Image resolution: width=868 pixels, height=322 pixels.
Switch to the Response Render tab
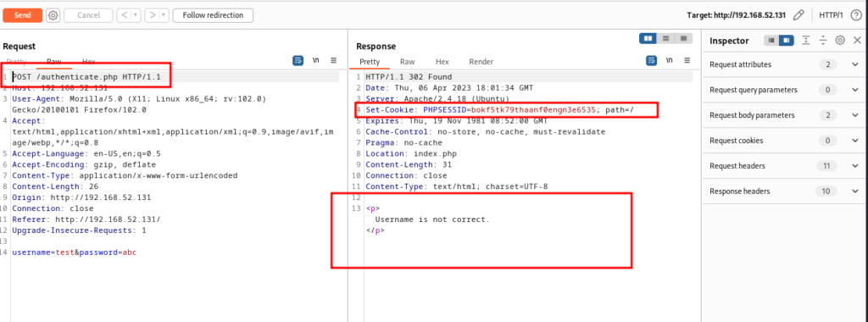click(x=481, y=61)
